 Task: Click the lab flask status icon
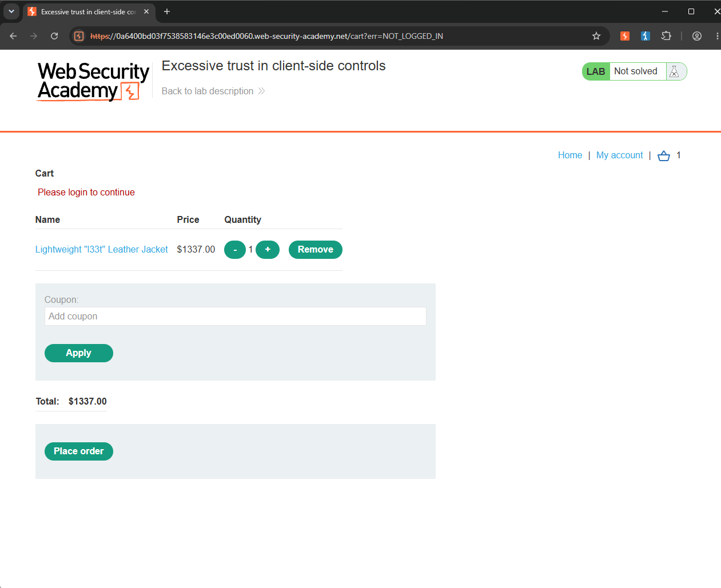point(675,71)
